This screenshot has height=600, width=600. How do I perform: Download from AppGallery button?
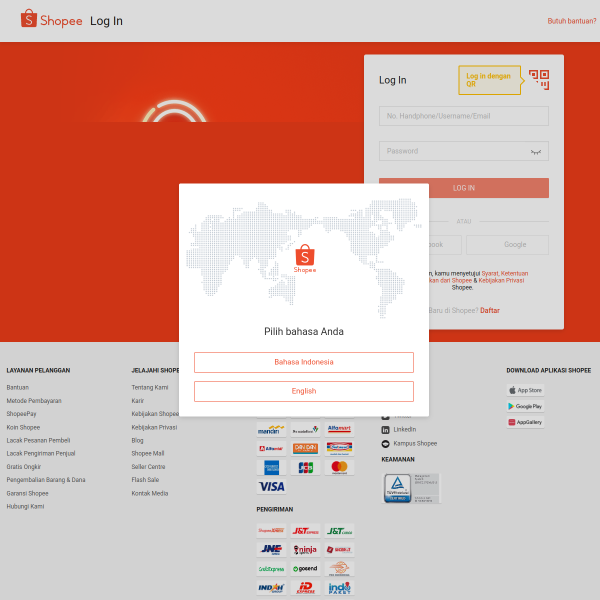[x=525, y=422]
